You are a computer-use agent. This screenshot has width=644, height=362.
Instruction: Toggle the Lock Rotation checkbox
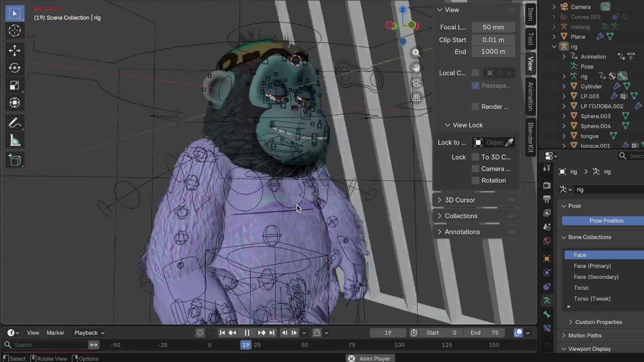point(475,181)
